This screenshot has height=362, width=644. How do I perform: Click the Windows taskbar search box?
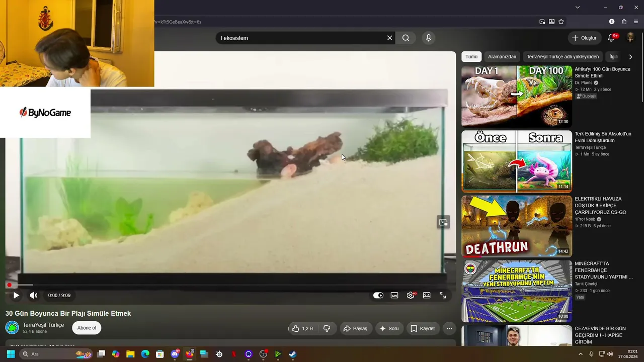56,354
